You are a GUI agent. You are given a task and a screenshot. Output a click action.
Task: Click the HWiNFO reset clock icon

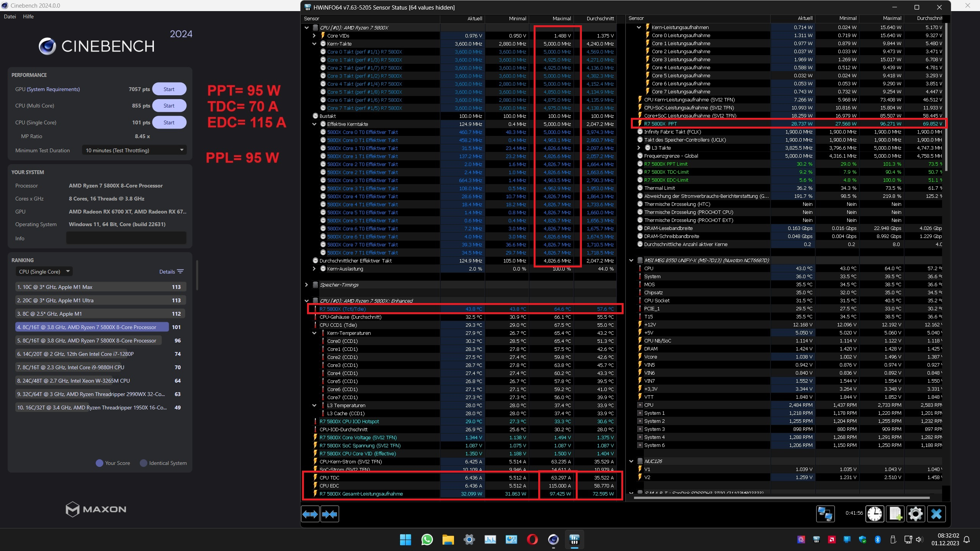coord(875,514)
